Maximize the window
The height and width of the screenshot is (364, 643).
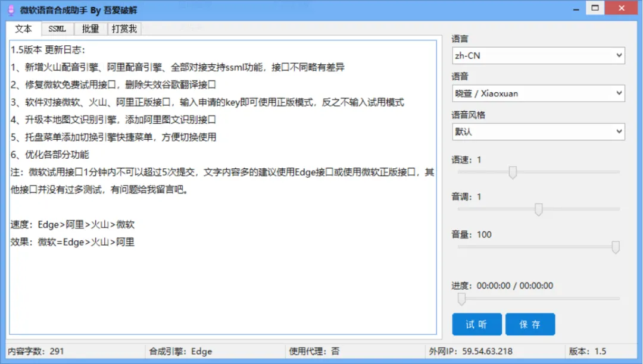tap(595, 8)
